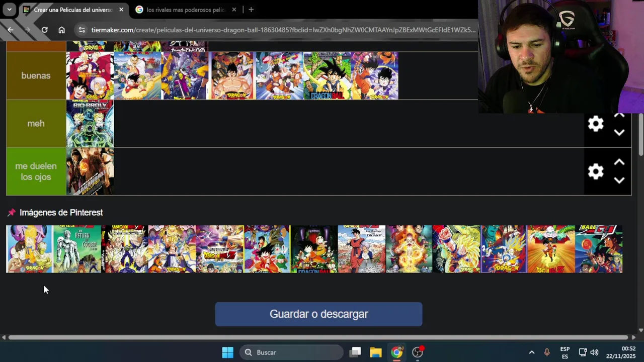
Task: Select the Crear una Peliculas del universo tab
Action: [x=72, y=10]
